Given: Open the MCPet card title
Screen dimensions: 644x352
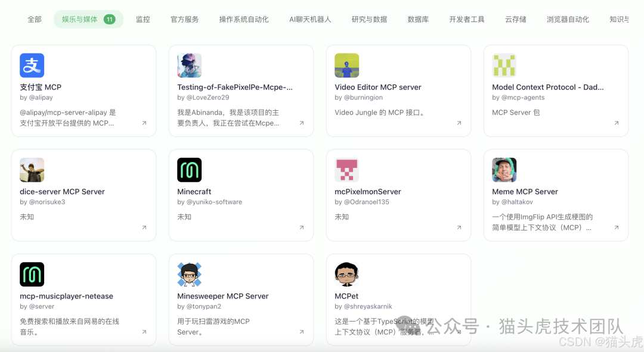Looking at the screenshot, I should 346,296.
